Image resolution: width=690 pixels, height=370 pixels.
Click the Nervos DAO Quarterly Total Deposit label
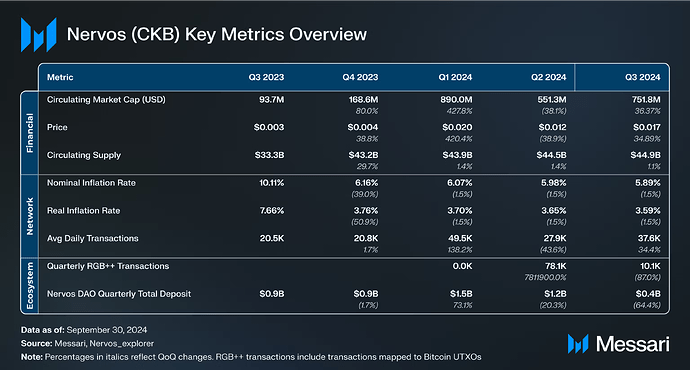coord(119,294)
